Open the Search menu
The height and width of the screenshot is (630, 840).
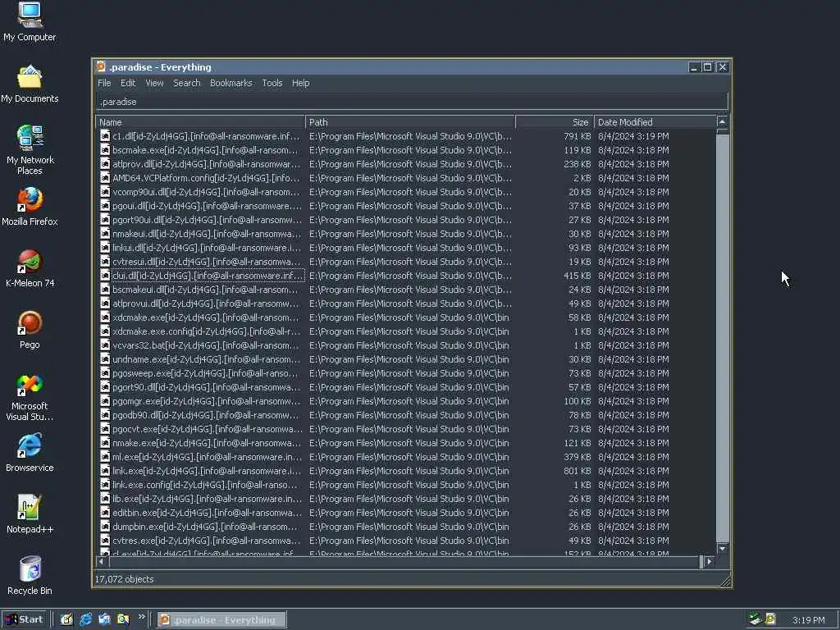186,83
